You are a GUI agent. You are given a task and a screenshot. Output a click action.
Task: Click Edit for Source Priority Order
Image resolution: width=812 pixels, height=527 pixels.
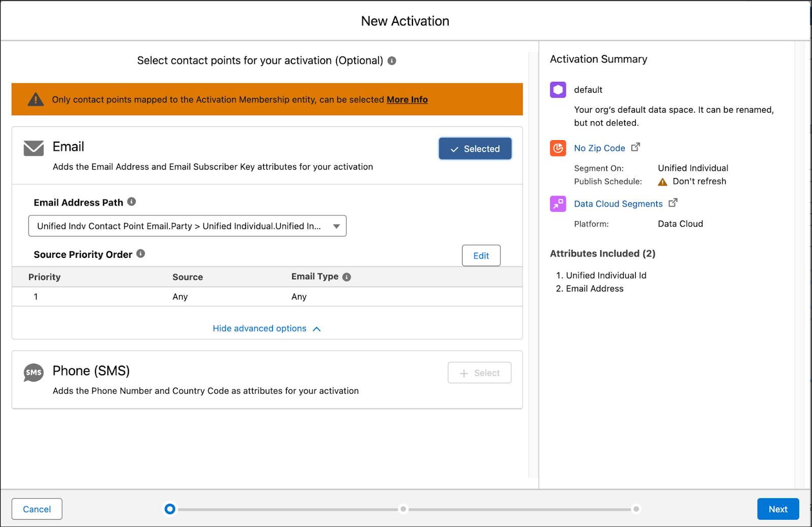pyautogui.click(x=481, y=255)
